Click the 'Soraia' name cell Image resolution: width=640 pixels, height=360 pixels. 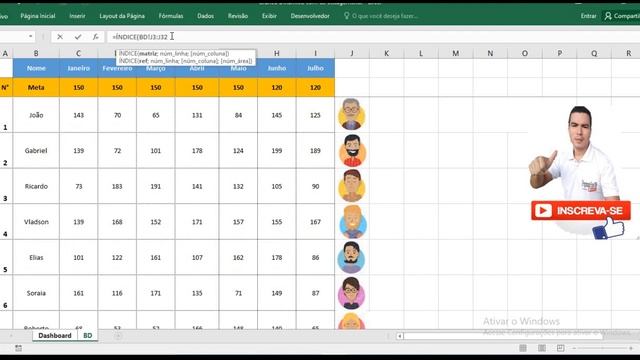[36, 293]
